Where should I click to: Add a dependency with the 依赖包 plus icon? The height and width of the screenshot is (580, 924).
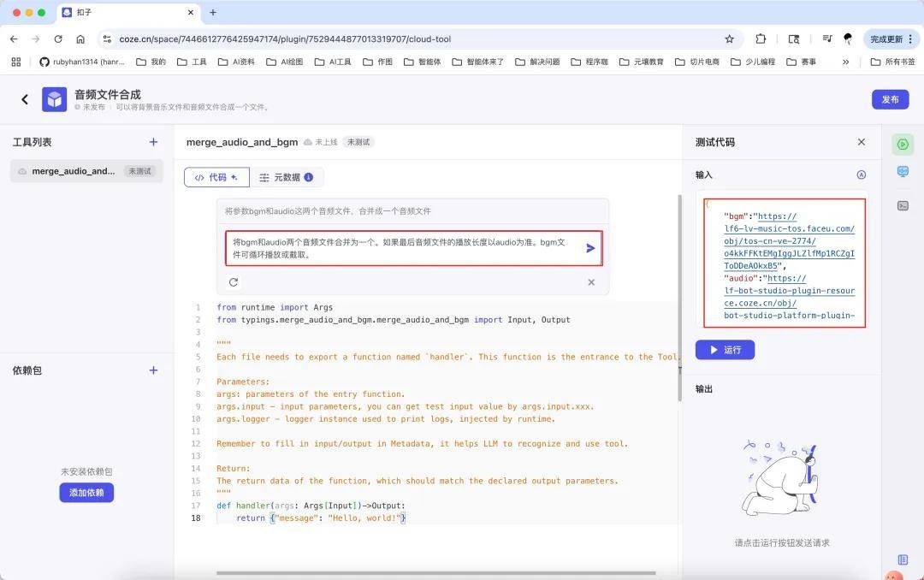tap(153, 370)
